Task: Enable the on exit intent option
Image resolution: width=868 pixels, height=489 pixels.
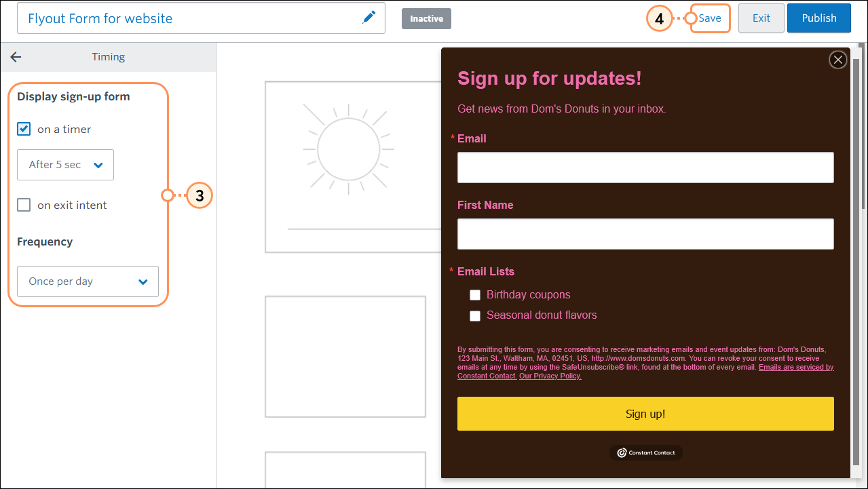Action: 24,205
